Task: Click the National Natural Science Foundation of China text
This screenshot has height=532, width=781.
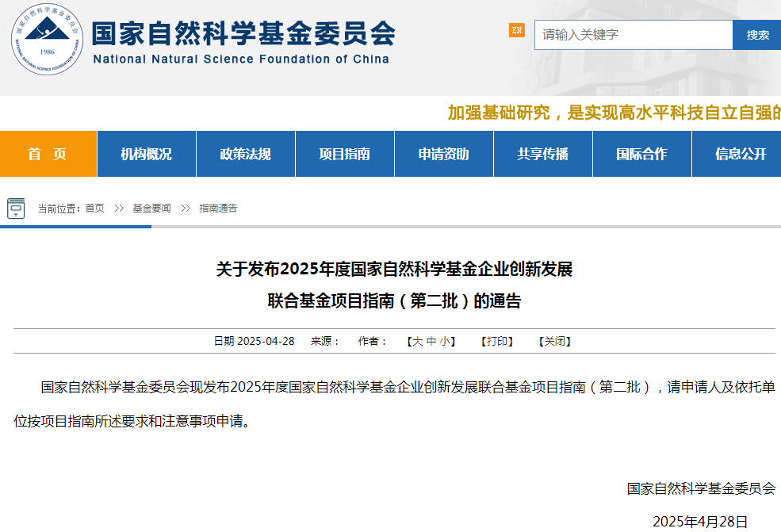Action: click(x=241, y=59)
